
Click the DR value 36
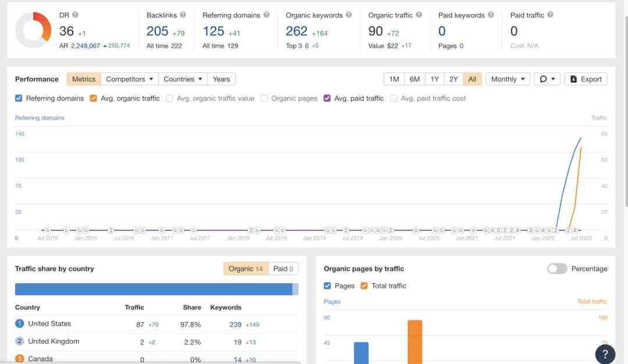(x=66, y=31)
